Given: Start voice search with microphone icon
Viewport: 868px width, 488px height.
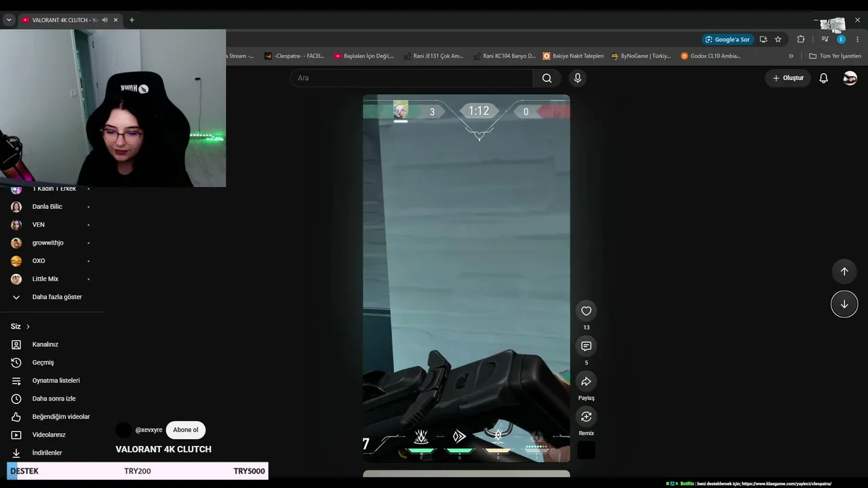Looking at the screenshot, I should (x=578, y=78).
